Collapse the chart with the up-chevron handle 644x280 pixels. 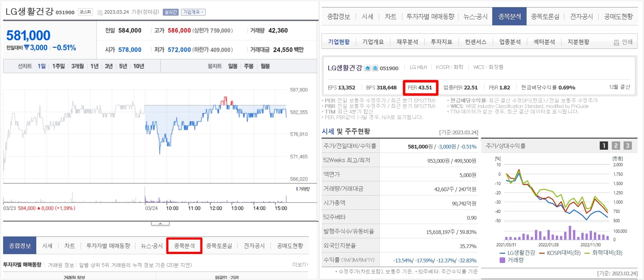click(x=160, y=224)
